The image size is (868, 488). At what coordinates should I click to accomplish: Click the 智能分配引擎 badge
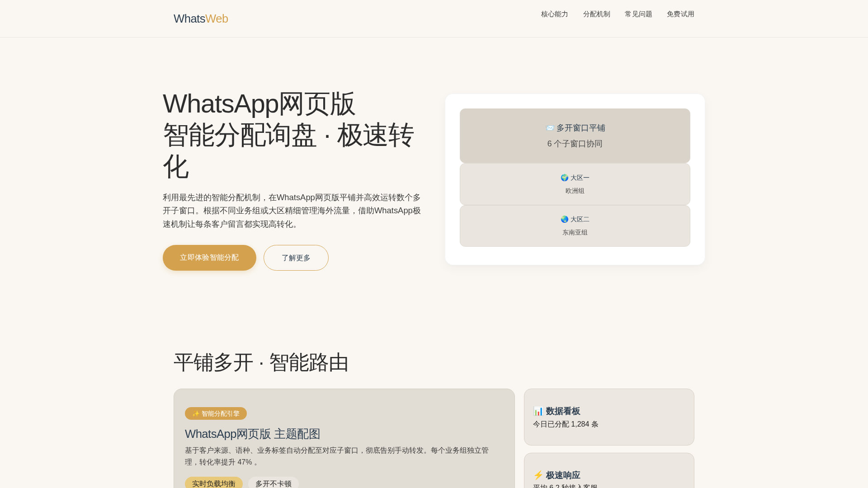click(216, 413)
